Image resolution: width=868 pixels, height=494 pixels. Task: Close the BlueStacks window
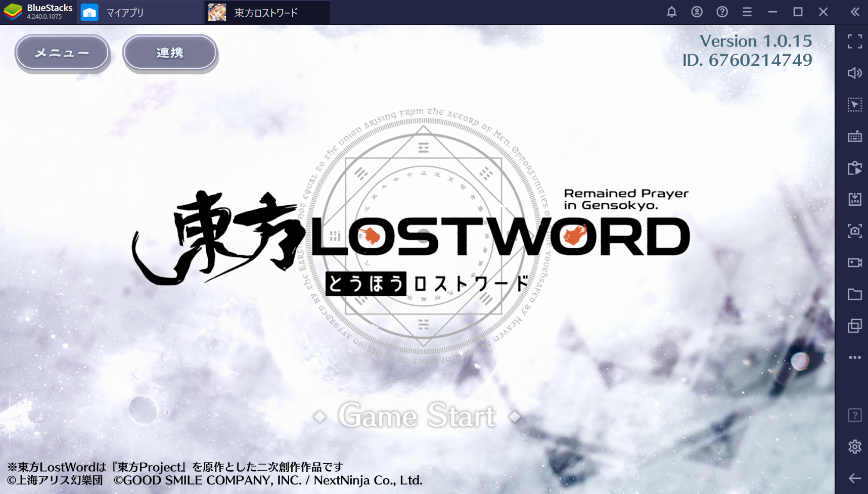(x=823, y=12)
